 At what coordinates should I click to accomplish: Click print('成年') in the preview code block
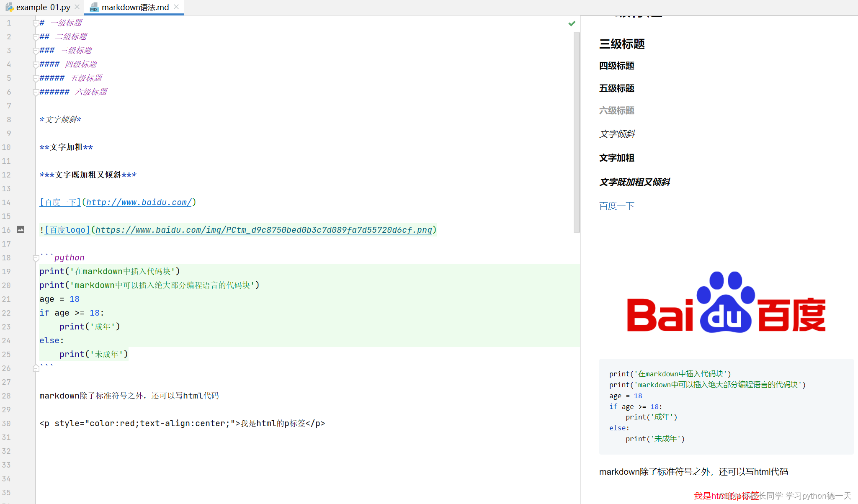click(x=652, y=417)
